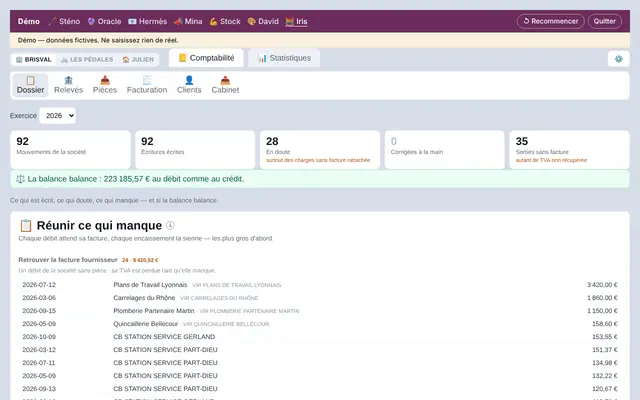Select the Dossier clipboard icon section
Viewport: 640px width, 400px height.
pos(30,85)
